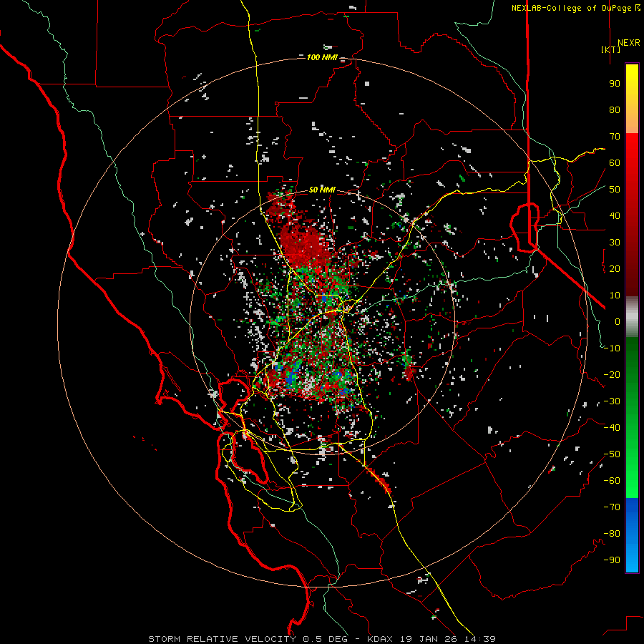Click the -30 value on velocity scale
Image resolution: width=644 pixels, height=644 pixels.
point(612,401)
